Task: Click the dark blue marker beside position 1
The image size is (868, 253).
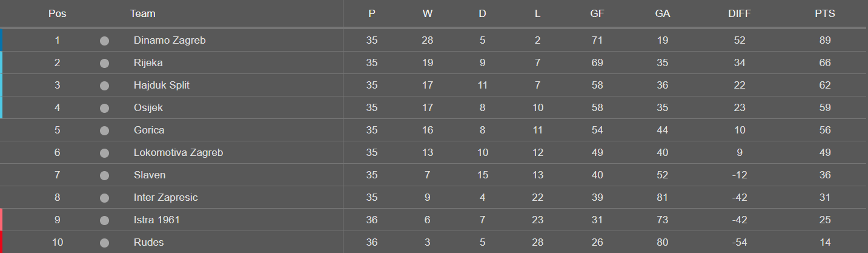Action: [1, 40]
